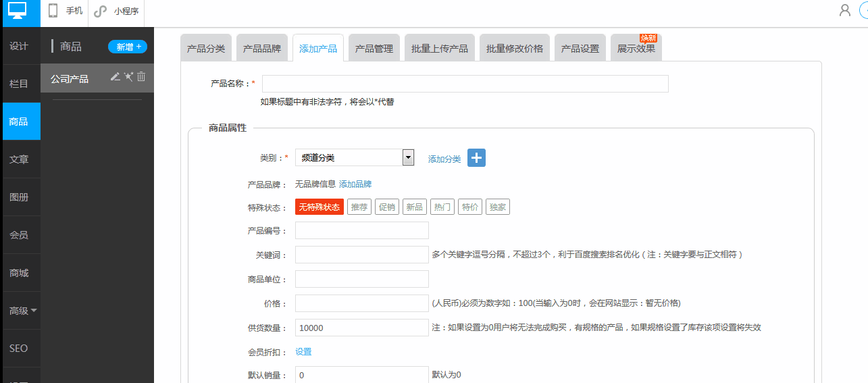Switch to the 产品管理 tab
The height and width of the screenshot is (383, 868).
click(374, 48)
